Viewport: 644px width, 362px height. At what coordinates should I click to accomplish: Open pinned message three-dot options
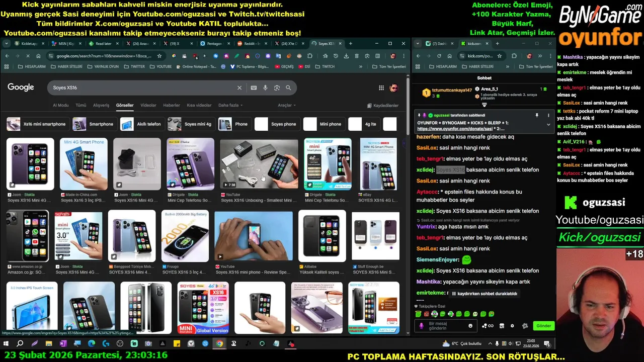(548, 115)
